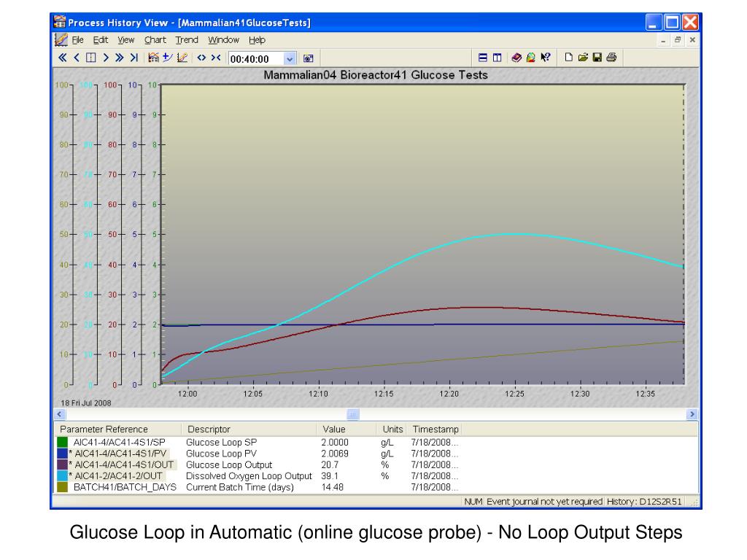This screenshot has width=747, height=560.
Task: Click the green Glucose Loop SP color swatch
Action: click(x=63, y=443)
